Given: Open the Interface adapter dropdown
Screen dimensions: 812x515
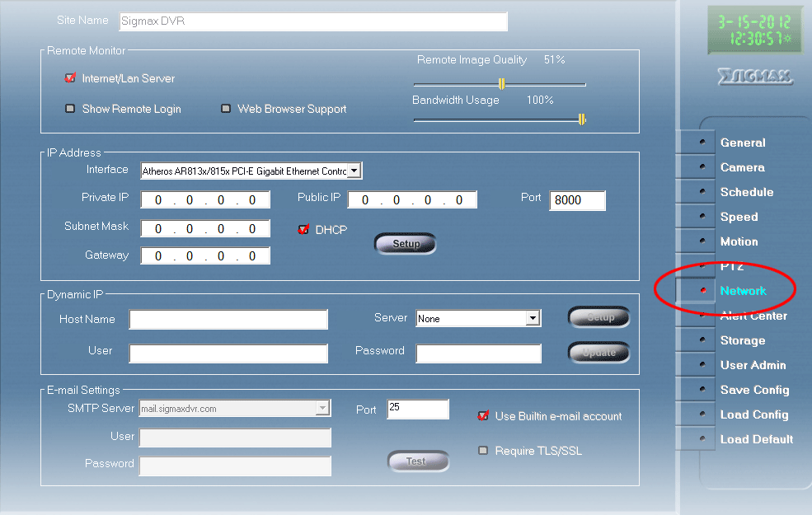Looking at the screenshot, I should tap(354, 171).
